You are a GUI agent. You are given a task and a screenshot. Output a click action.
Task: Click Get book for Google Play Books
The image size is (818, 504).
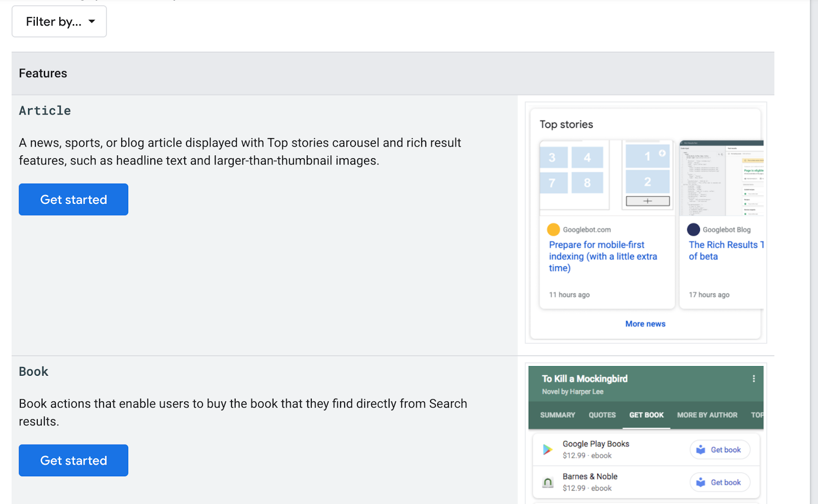coord(720,450)
